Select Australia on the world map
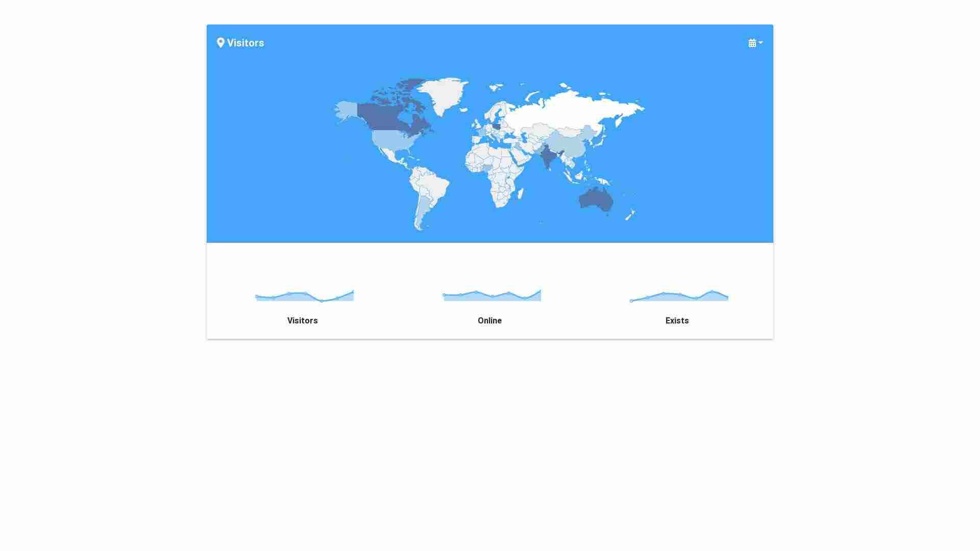This screenshot has width=980, height=551. click(596, 199)
